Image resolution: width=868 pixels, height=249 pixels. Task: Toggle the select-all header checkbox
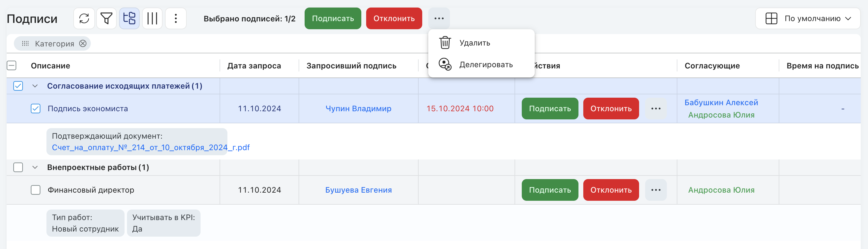(12, 65)
